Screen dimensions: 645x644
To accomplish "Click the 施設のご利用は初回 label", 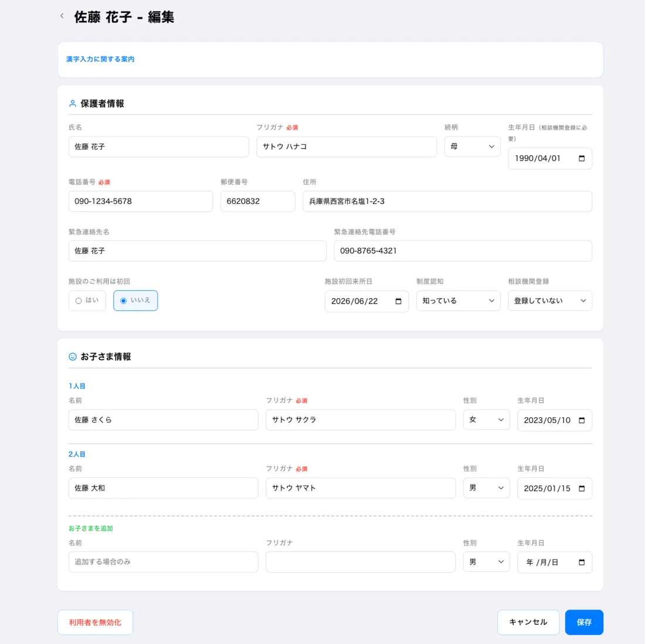I will (99, 281).
